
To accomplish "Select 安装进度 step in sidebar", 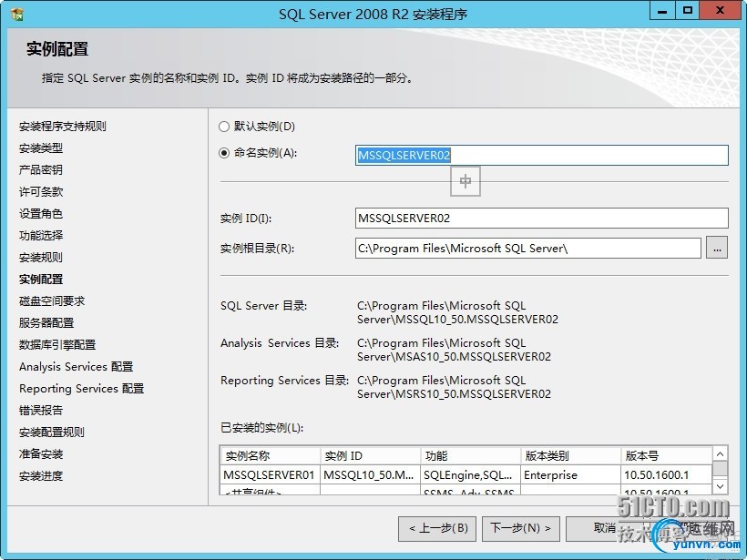I will tap(41, 476).
